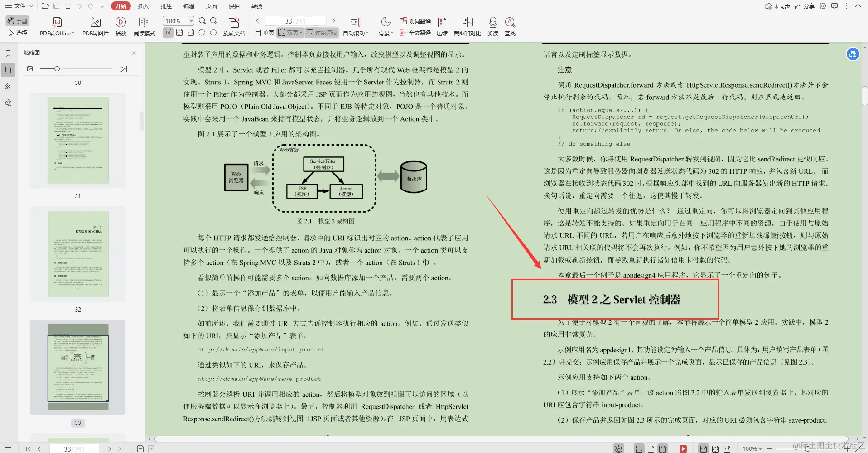This screenshot has width=868, height=453.
Task: Enable 连续阅读 continuous reading mode
Action: pos(323,32)
